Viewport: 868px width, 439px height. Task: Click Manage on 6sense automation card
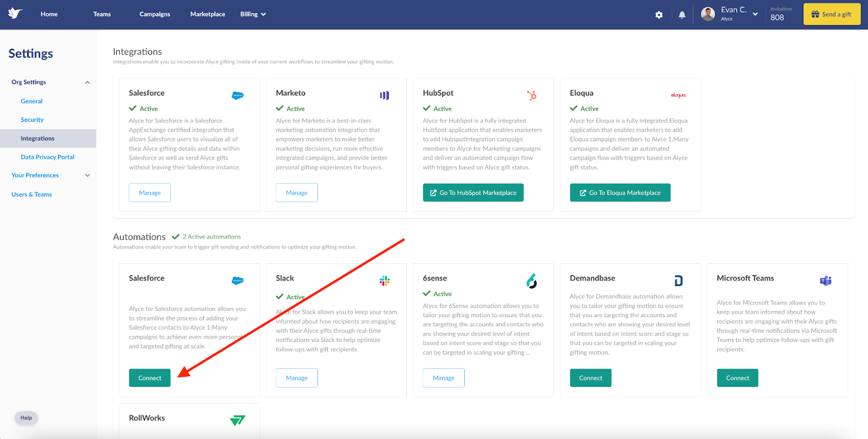coord(444,378)
